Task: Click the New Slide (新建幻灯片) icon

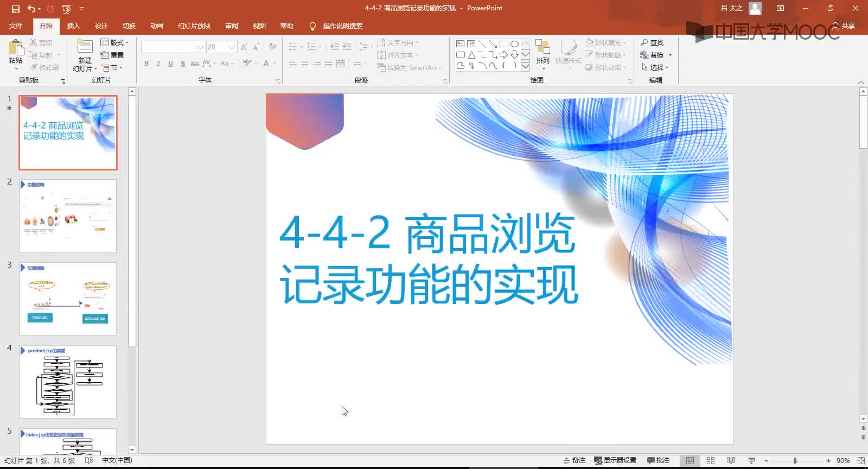Action: click(85, 47)
